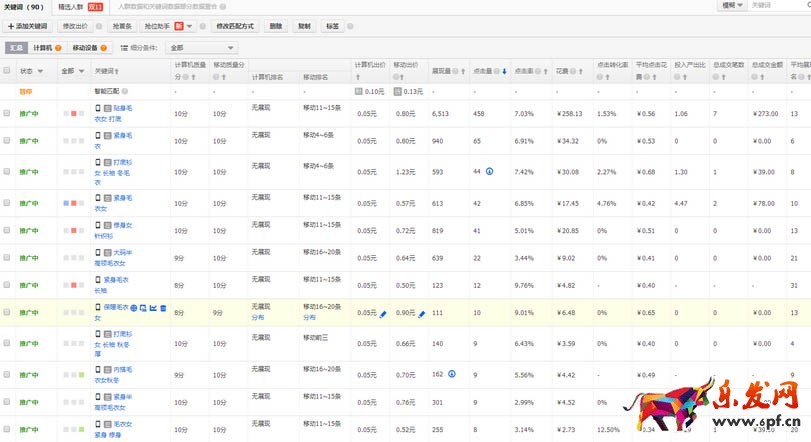Edit the 0.05元 computer bid pencil icon
This screenshot has height=442, width=811.
click(x=383, y=314)
